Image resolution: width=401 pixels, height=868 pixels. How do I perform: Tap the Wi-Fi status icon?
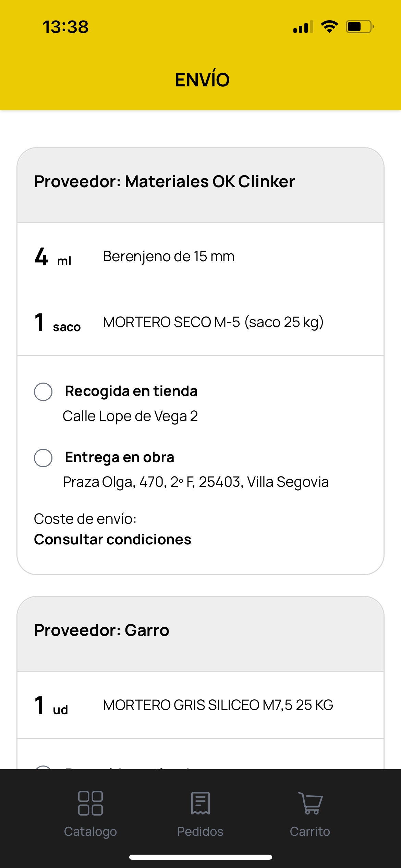click(329, 27)
